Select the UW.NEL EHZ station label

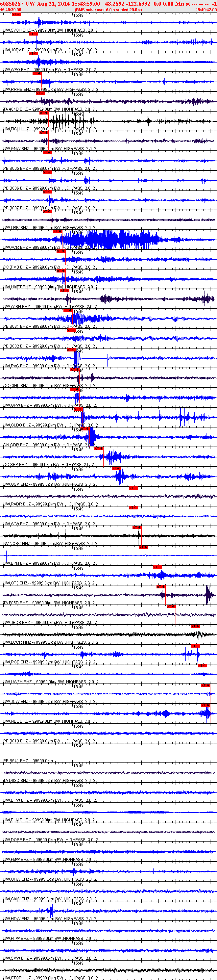(x=49, y=722)
